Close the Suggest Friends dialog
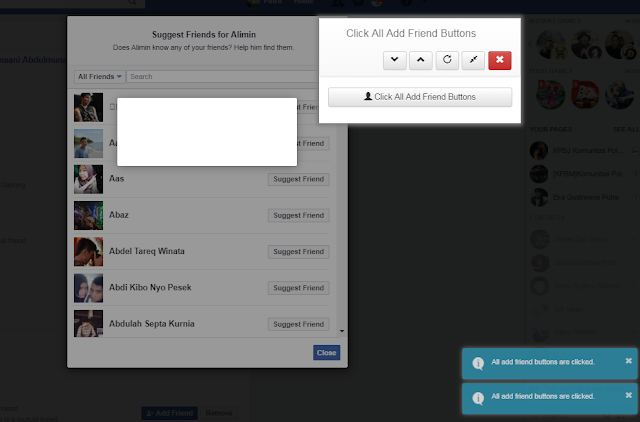The height and width of the screenshot is (422, 640). tap(327, 353)
